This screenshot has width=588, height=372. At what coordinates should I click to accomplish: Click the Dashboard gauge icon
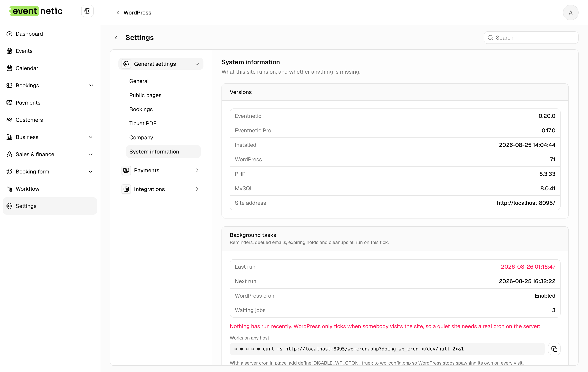coord(9,34)
